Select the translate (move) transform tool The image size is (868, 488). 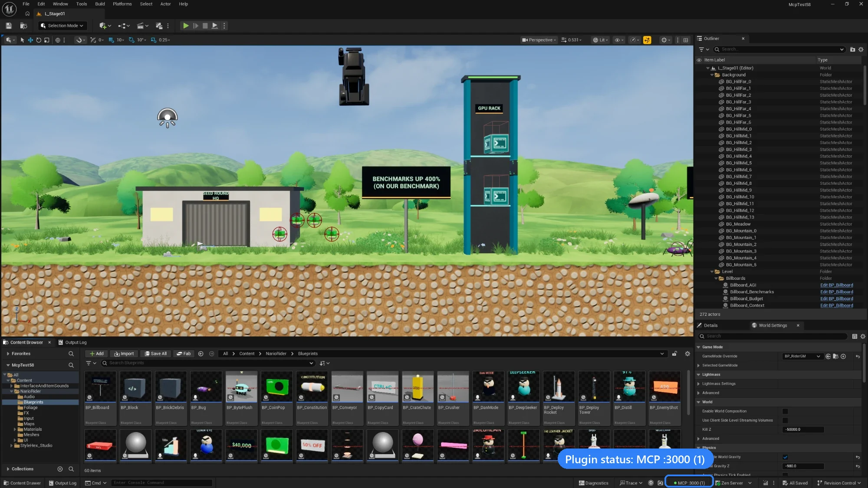(30, 40)
